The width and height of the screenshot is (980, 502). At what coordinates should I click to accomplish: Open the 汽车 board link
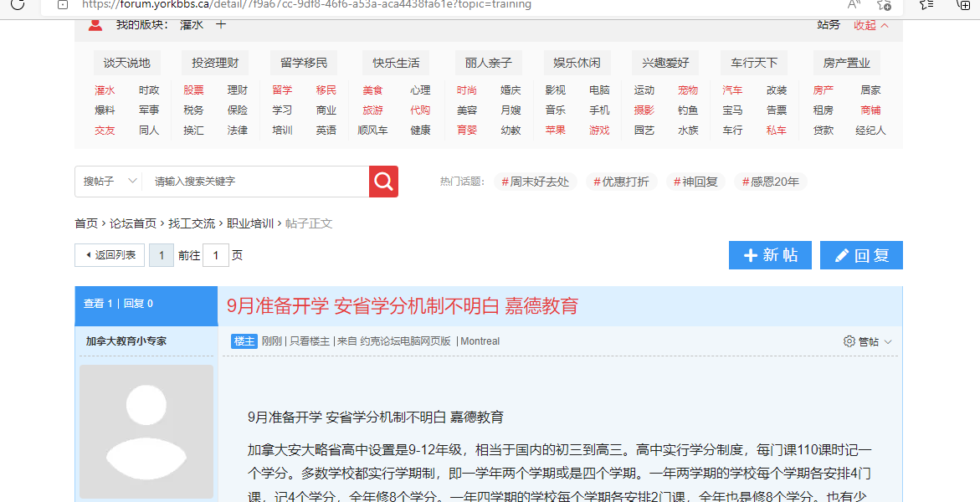coord(732,90)
